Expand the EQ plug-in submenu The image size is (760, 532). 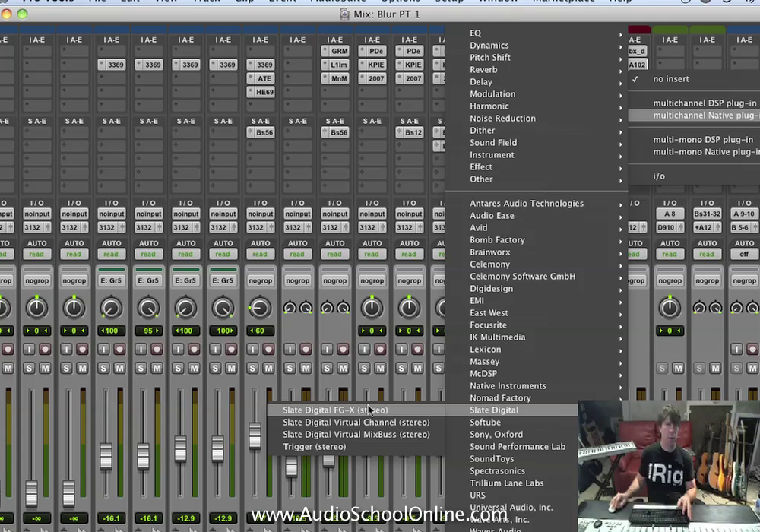(537, 33)
